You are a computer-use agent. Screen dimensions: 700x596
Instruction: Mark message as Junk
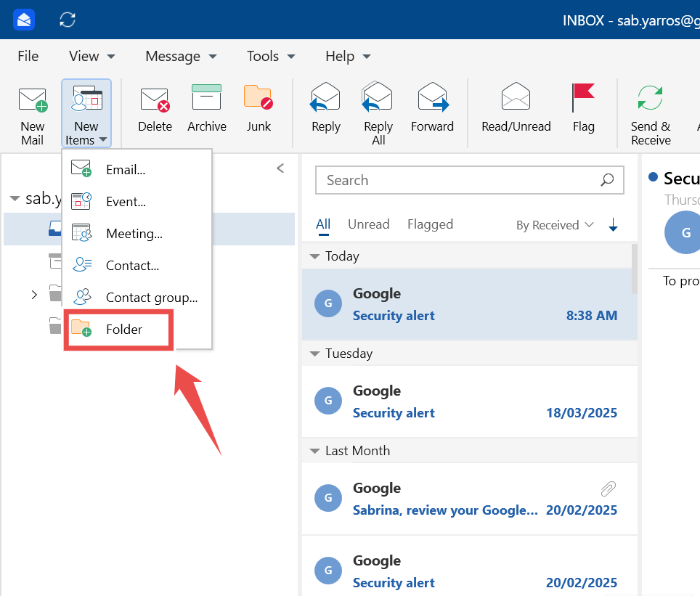[259, 108]
